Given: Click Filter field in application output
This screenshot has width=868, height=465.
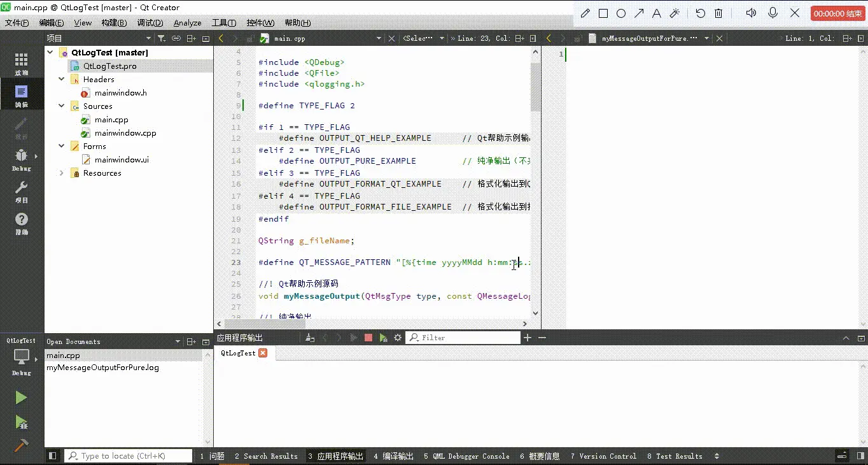Looking at the screenshot, I should point(463,338).
